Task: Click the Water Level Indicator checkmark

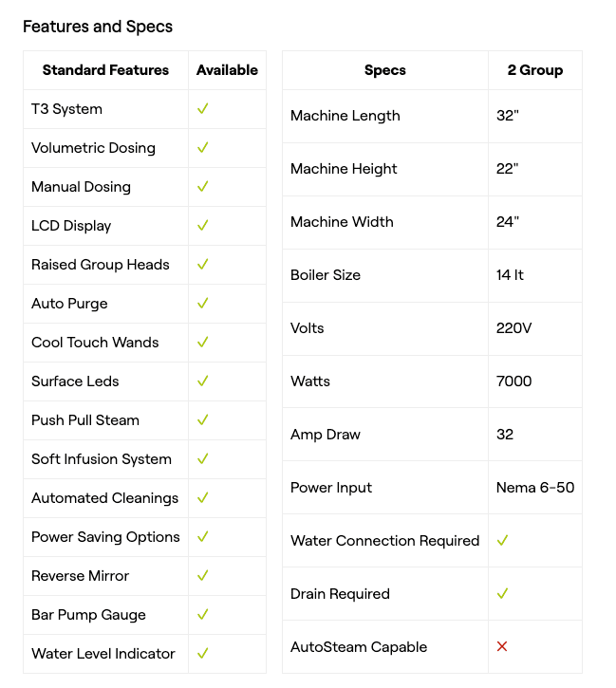Action: pyautogui.click(x=202, y=654)
